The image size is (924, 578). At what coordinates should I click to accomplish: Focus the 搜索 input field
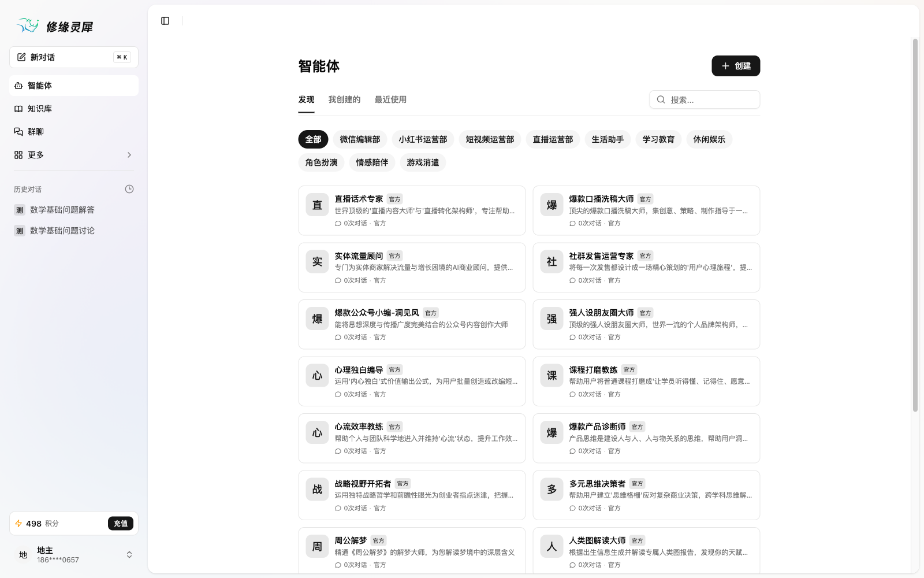coord(711,99)
